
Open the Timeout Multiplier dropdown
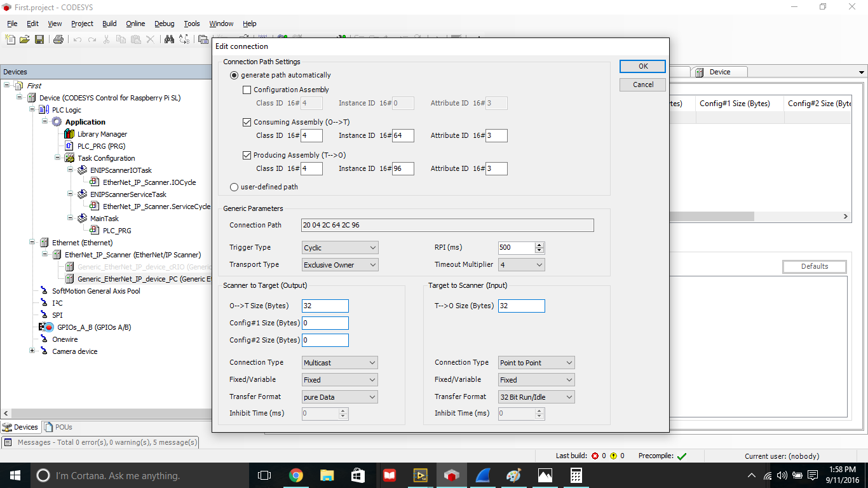(x=522, y=265)
